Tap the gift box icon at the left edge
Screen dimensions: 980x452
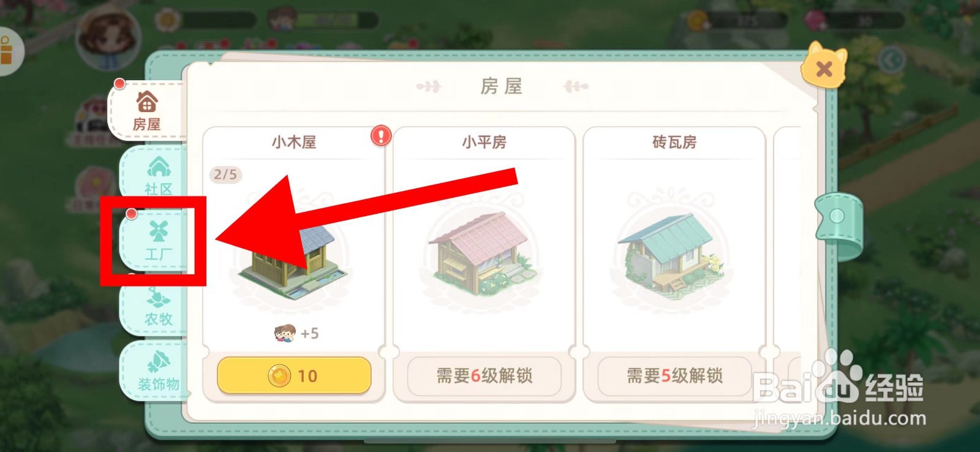point(7,51)
